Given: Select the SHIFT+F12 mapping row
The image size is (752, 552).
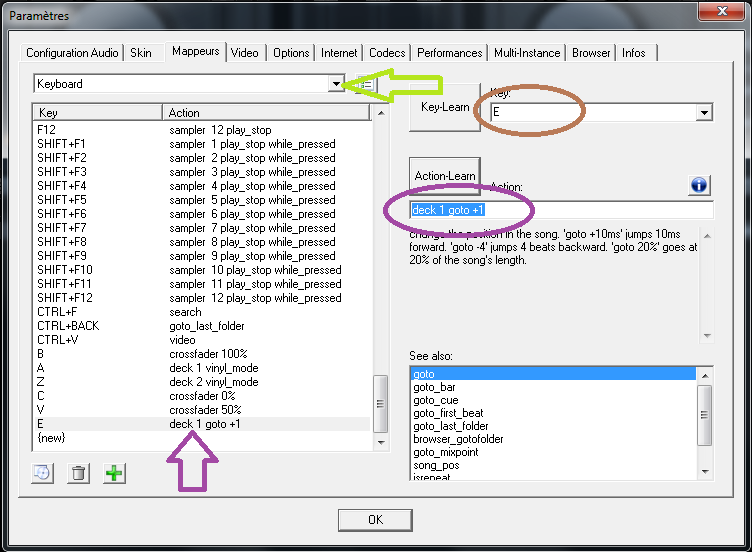Looking at the screenshot, I should point(202,298).
